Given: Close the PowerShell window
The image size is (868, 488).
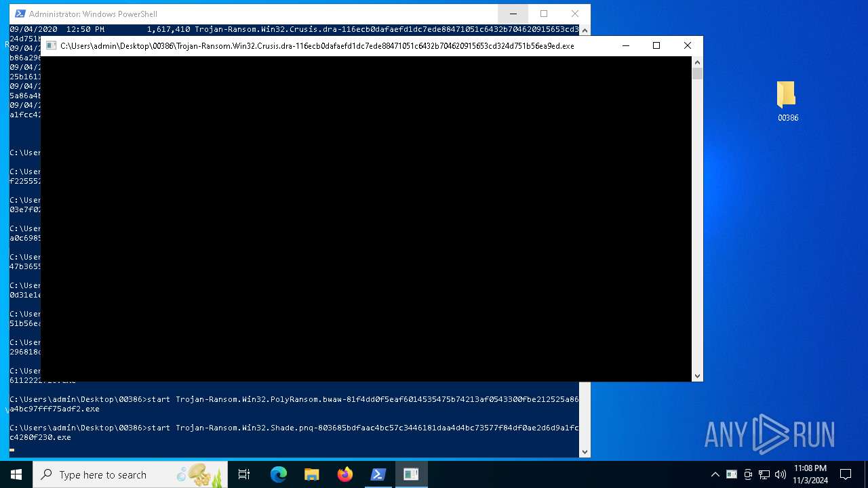Looking at the screenshot, I should tap(575, 14).
